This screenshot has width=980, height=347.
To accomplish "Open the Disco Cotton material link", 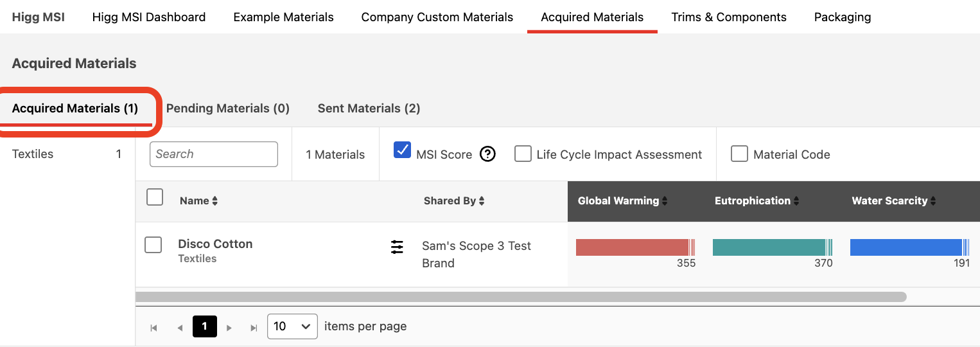I will pyautogui.click(x=215, y=244).
